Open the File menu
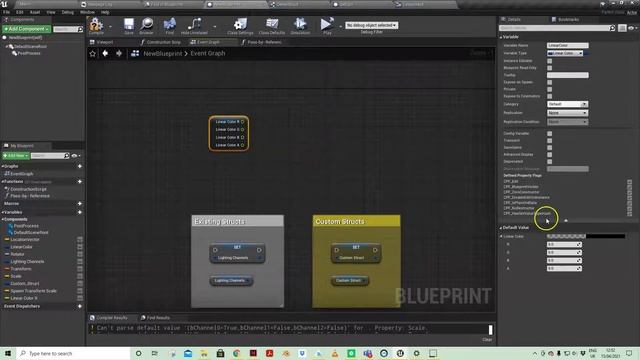 7,12
